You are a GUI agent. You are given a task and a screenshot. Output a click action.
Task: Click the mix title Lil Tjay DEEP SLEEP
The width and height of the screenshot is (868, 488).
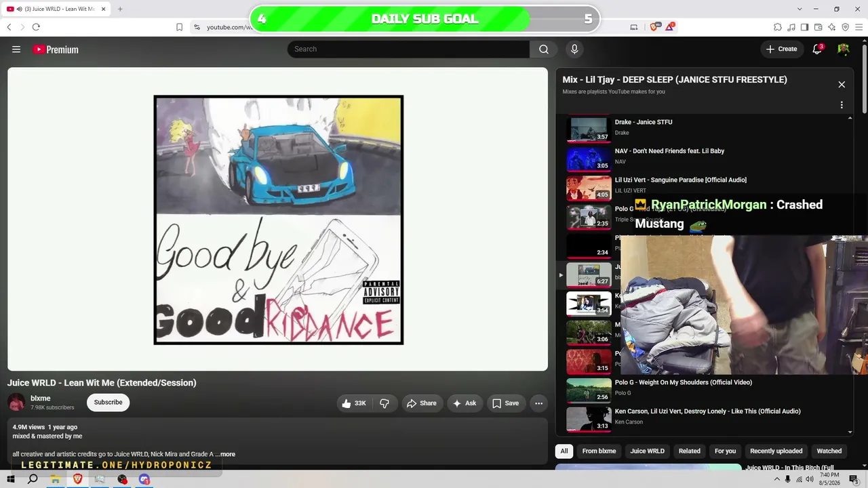pos(675,79)
